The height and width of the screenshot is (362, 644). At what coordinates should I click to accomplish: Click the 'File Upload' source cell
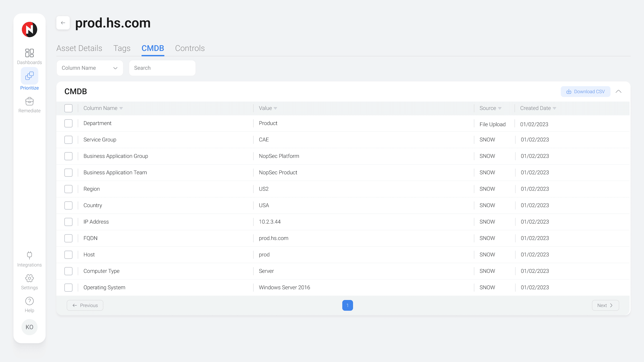coord(493,124)
